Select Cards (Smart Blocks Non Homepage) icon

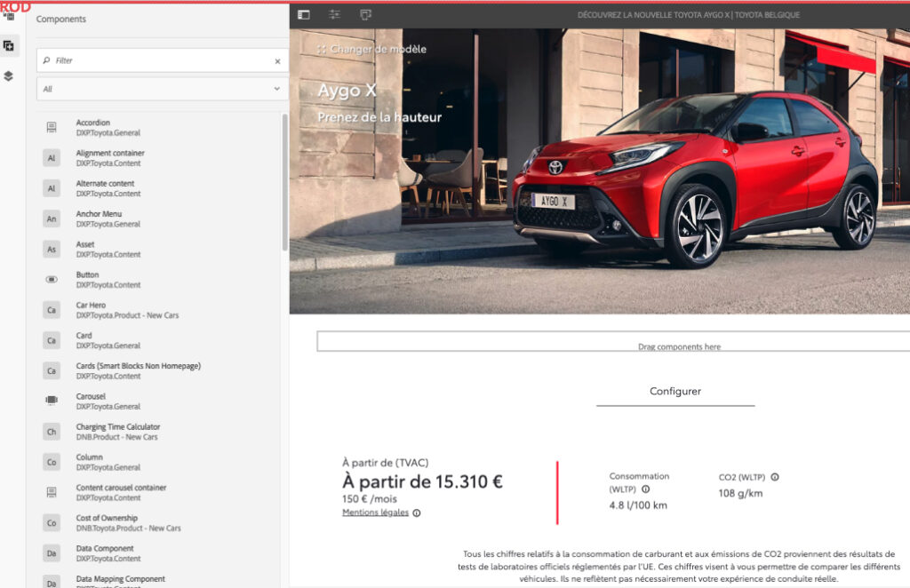(52, 371)
